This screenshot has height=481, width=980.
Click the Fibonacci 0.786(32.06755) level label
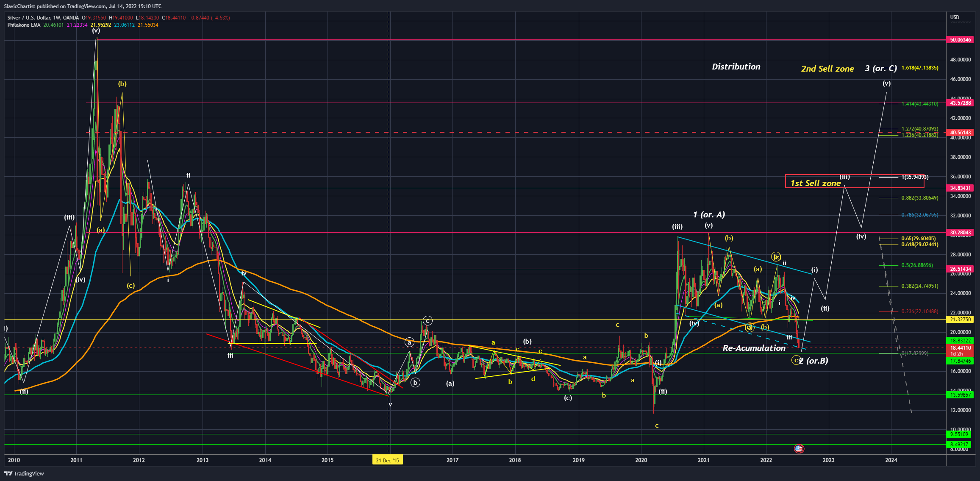pos(920,215)
